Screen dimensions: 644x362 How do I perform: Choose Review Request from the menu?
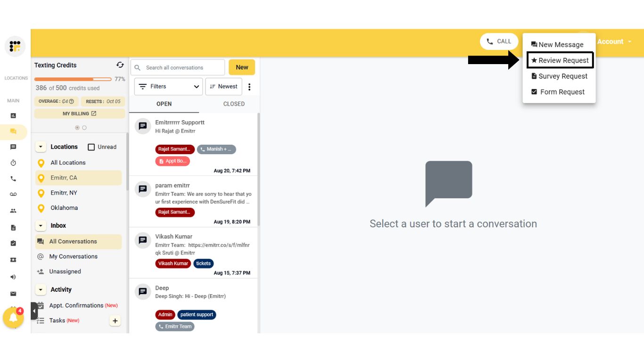[560, 60]
